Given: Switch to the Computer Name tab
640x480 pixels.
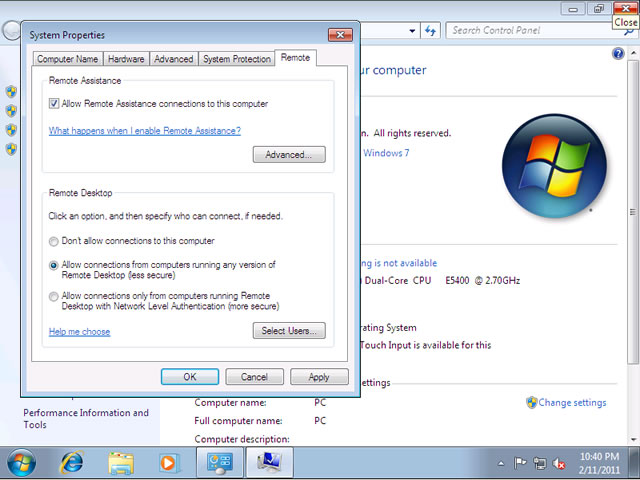Looking at the screenshot, I should (68, 59).
